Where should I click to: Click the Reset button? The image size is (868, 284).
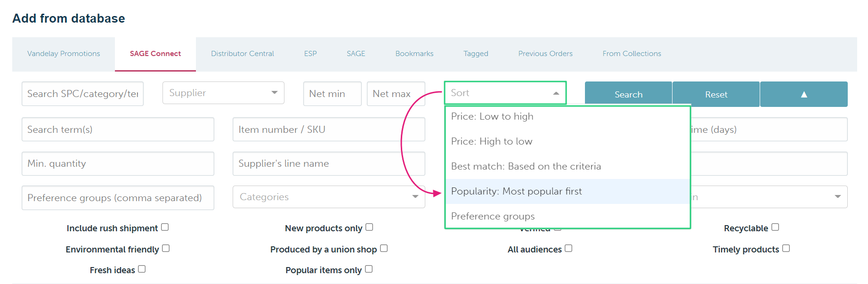pos(716,94)
